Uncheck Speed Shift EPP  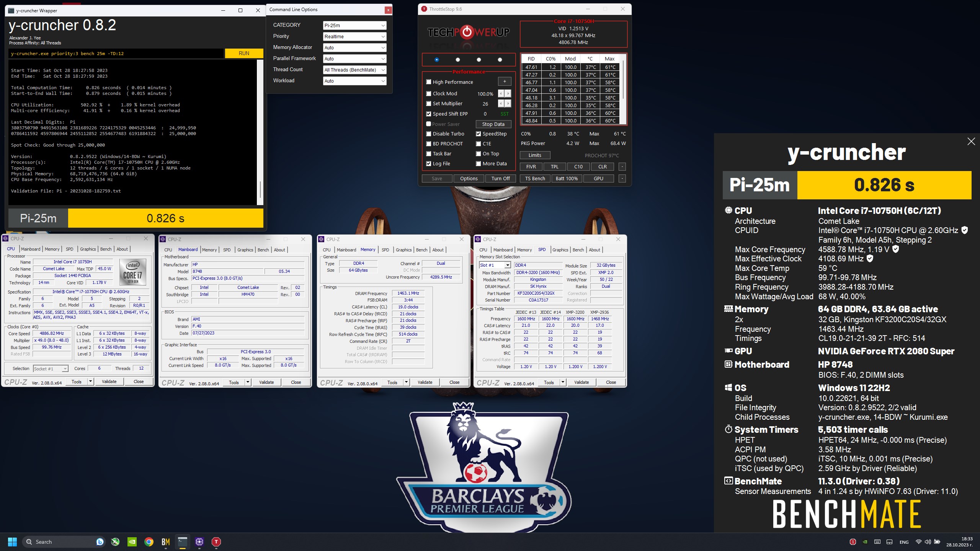(x=429, y=114)
